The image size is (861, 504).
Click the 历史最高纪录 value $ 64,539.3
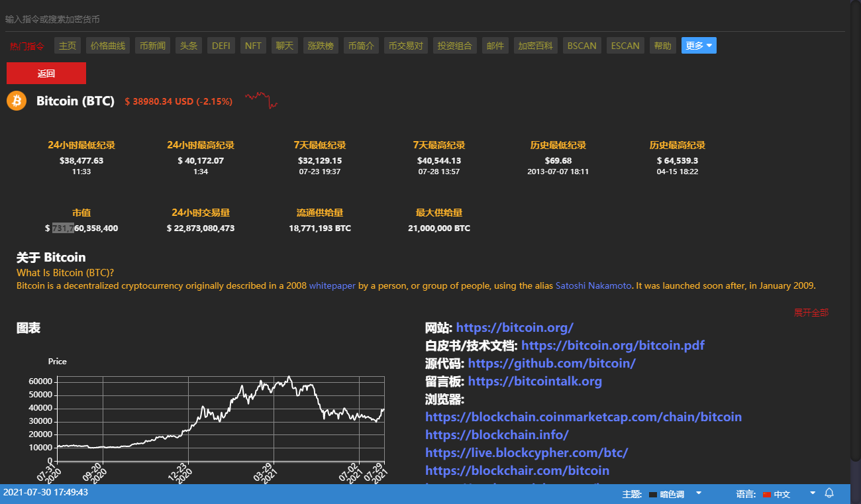[678, 160]
